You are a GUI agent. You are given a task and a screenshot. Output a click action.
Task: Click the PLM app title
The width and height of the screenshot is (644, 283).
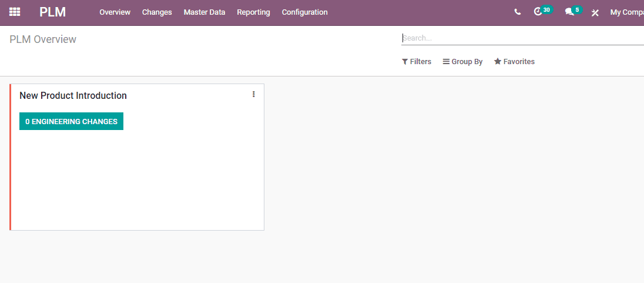click(52, 12)
